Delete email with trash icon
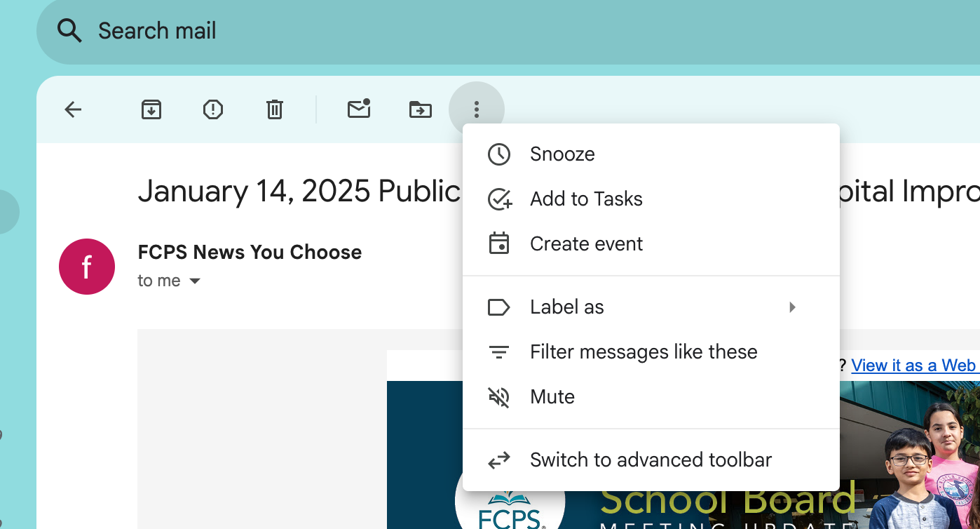 click(275, 109)
